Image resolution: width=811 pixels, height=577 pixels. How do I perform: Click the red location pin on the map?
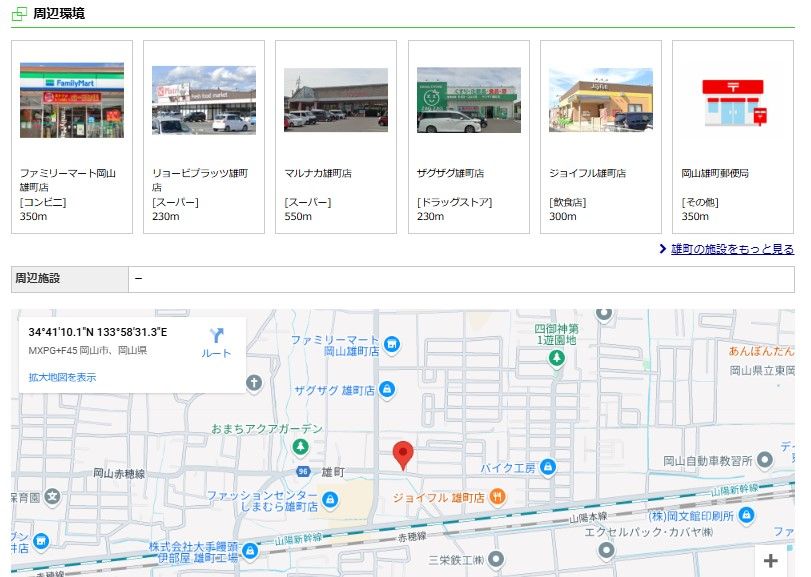[403, 455]
